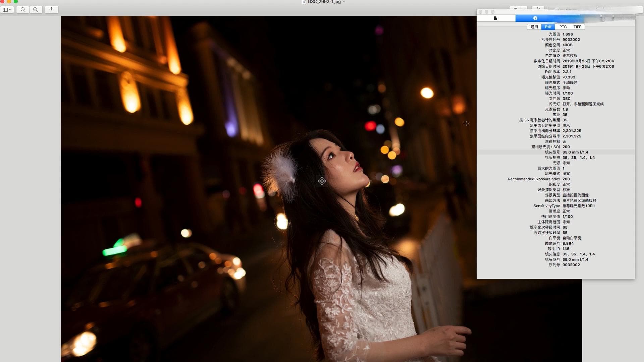Click the 曝光偏移值 -0.333 value
The width and height of the screenshot is (644, 362).
[x=569, y=77]
